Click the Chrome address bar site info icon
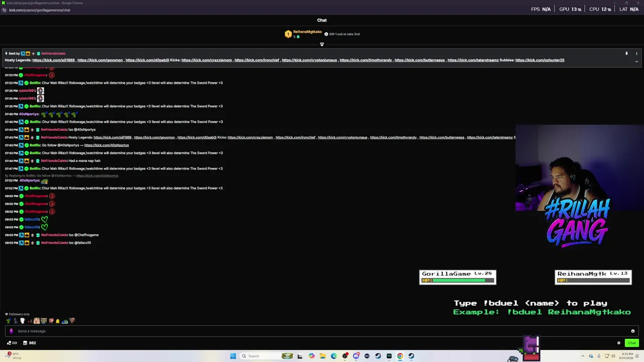 tap(5, 10)
